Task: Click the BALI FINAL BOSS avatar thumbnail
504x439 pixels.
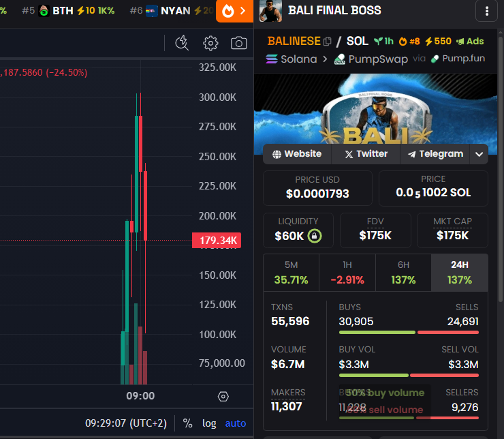Action: tap(270, 11)
